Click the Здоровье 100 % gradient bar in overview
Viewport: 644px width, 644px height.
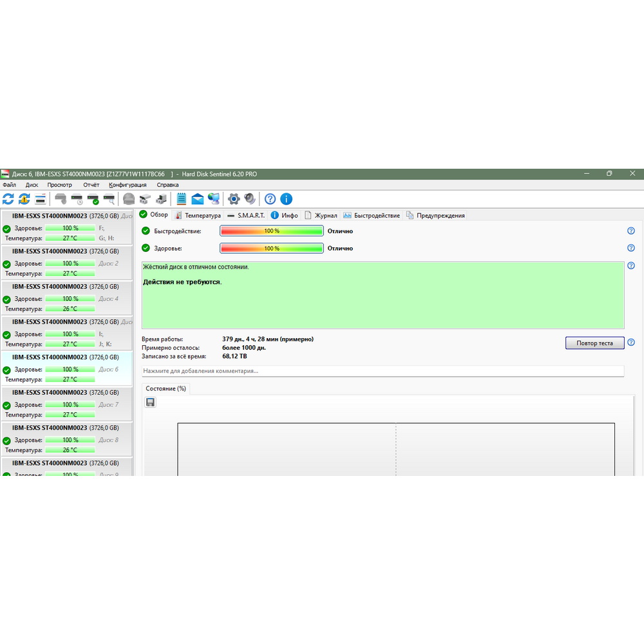[x=272, y=248]
